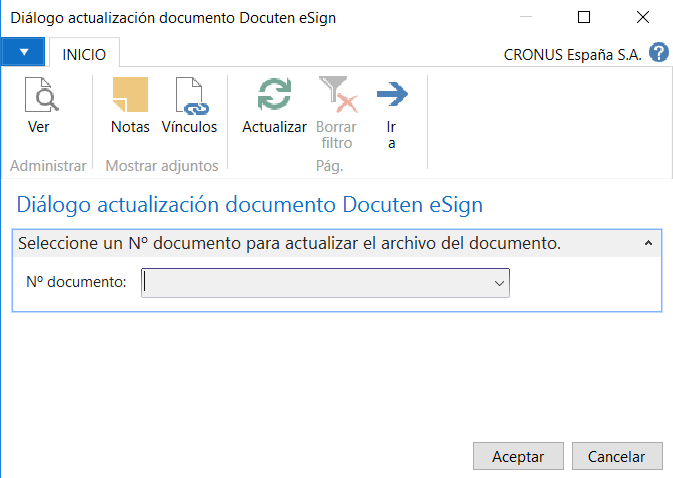This screenshot has width=673, height=478.
Task: Select the INICIO ribbon tab
Action: tap(84, 54)
